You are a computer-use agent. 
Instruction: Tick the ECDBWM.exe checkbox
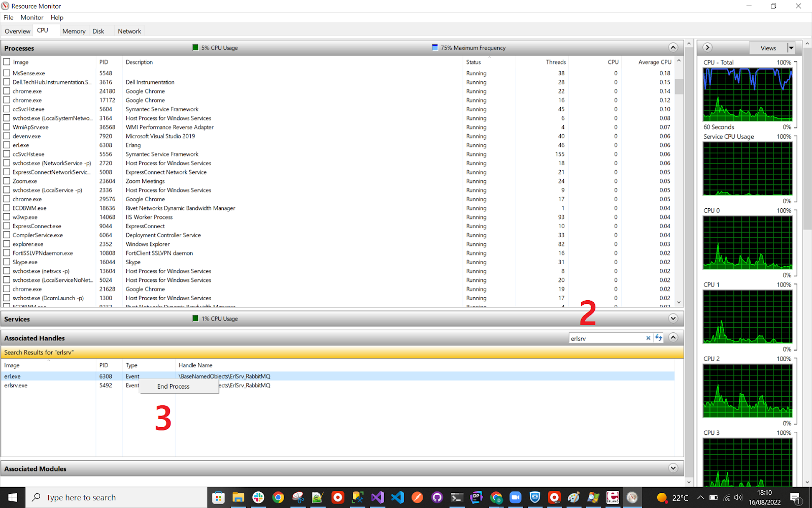point(7,208)
